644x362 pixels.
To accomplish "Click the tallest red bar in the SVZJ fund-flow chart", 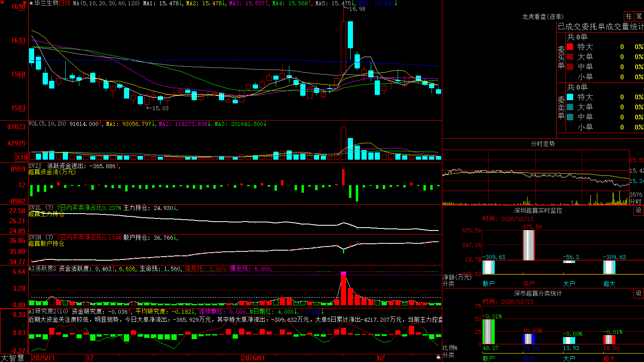I will 343,177.
